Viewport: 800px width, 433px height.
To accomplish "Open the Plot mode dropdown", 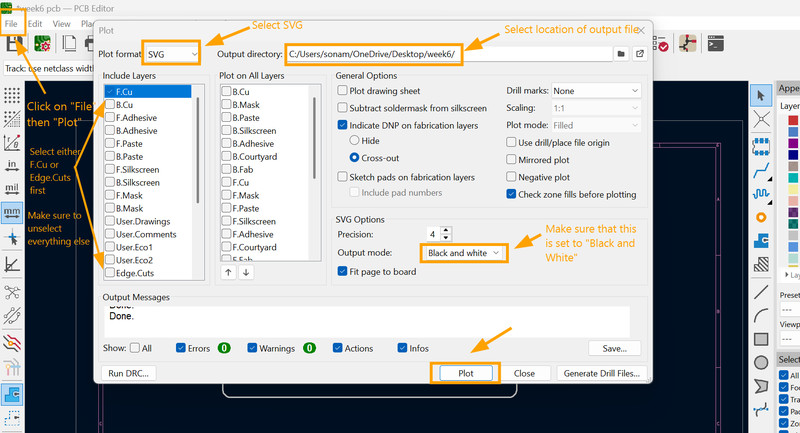I will click(596, 125).
